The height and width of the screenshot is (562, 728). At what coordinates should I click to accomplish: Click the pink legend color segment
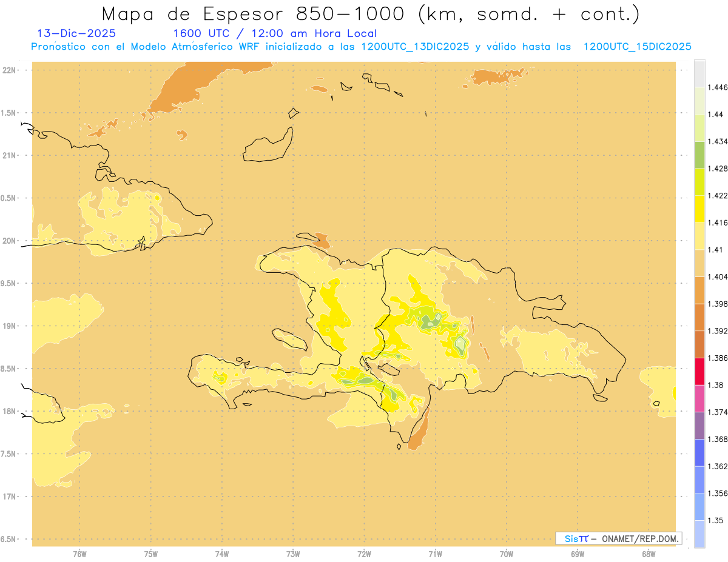(699, 398)
